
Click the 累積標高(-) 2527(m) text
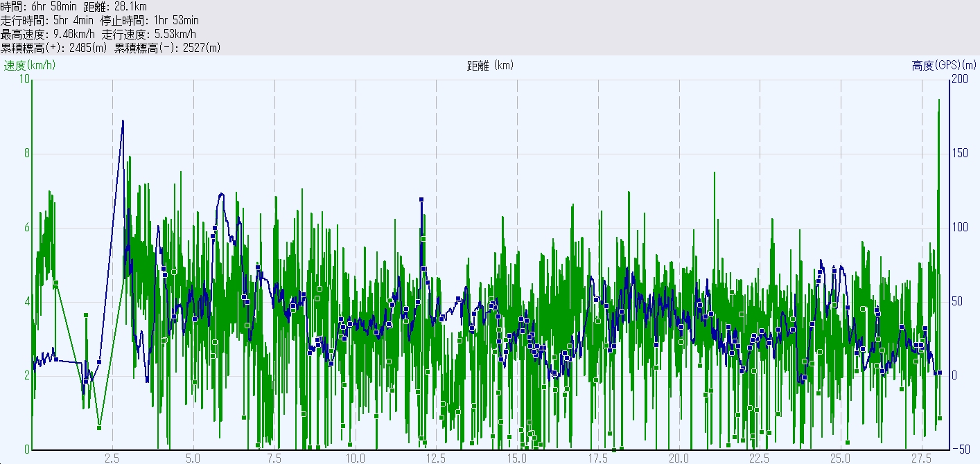coord(168,48)
